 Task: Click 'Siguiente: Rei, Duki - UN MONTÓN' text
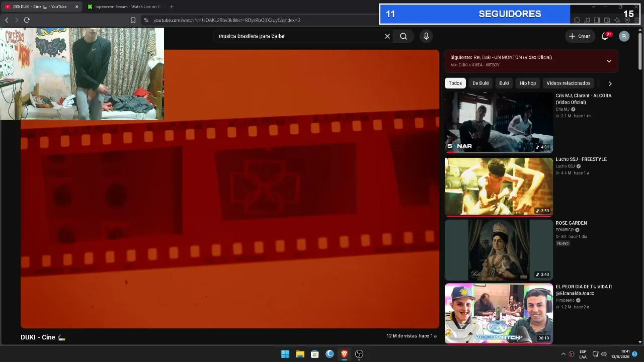tap(501, 57)
